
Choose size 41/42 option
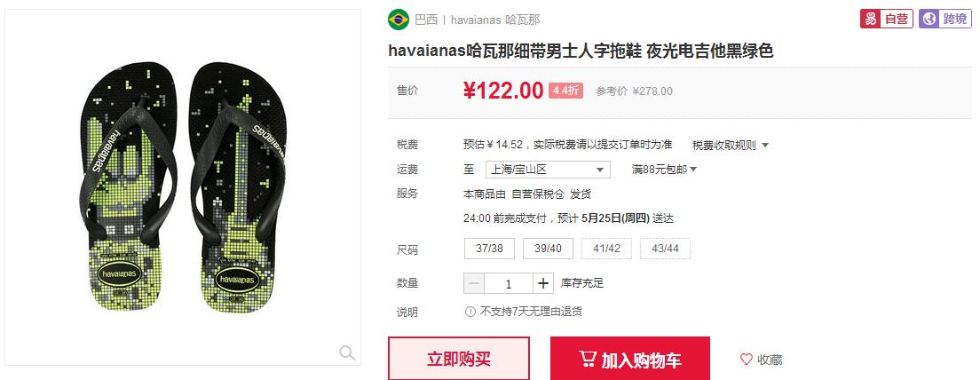coord(607,248)
